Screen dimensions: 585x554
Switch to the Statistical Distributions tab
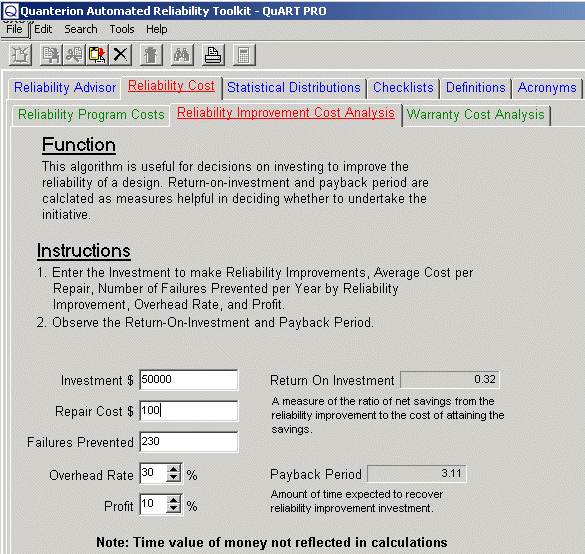[x=294, y=88]
